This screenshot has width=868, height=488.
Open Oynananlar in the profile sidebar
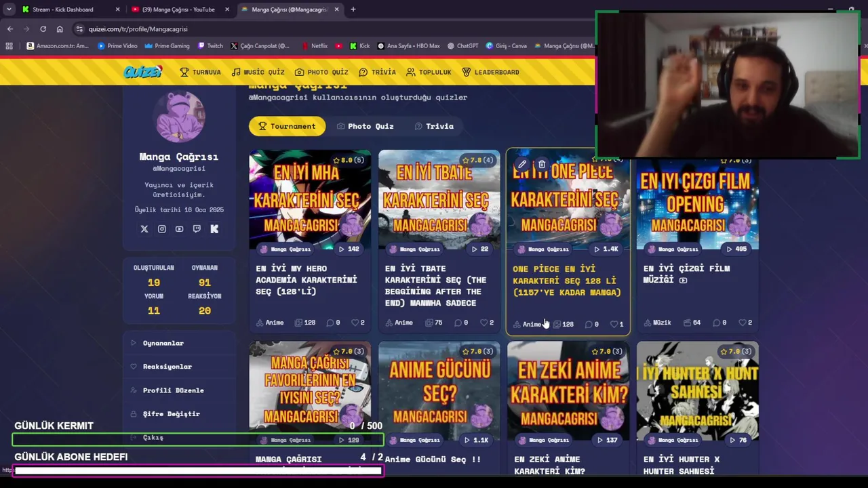point(163,343)
